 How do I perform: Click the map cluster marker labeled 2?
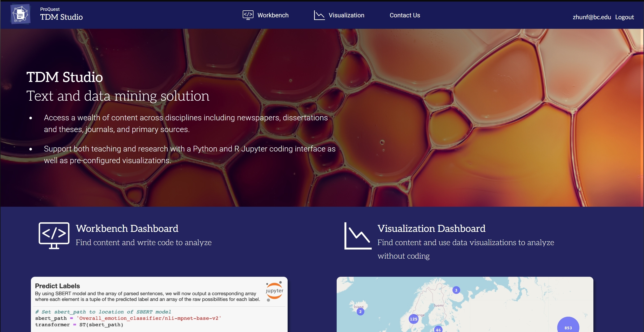click(x=360, y=312)
